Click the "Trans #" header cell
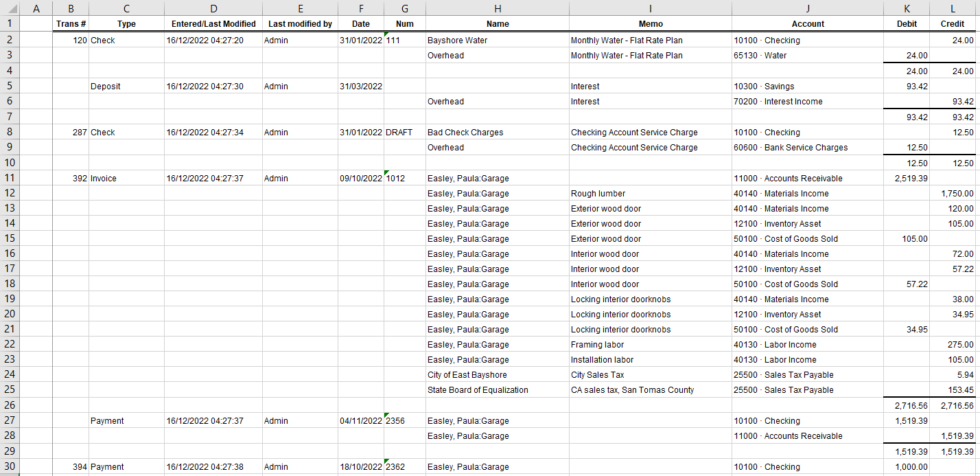The width and height of the screenshot is (980, 476). 71,24
